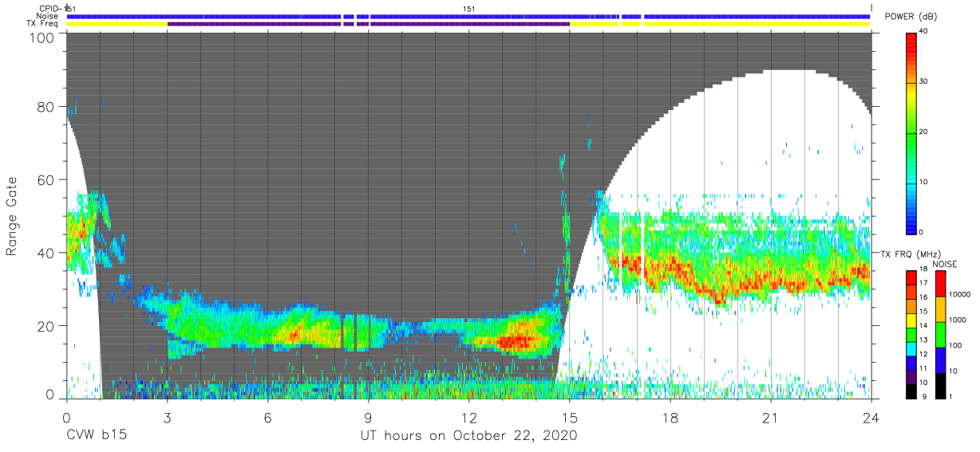Pick the yellow 14-15 MHz swatch in TX FRQ legend

click(911, 320)
